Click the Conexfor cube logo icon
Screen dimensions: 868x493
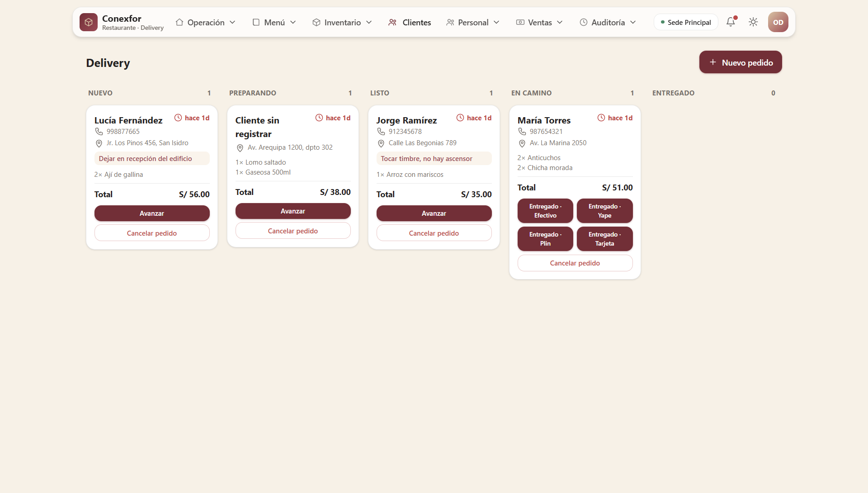(x=89, y=22)
